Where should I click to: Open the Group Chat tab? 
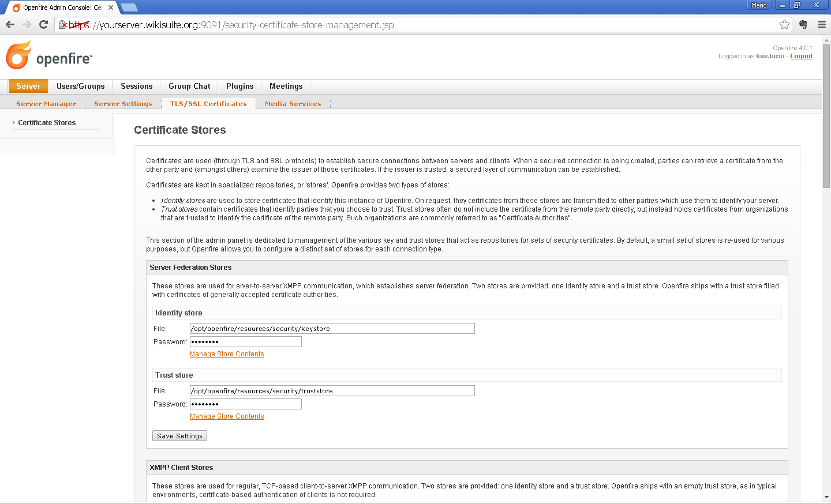[189, 86]
